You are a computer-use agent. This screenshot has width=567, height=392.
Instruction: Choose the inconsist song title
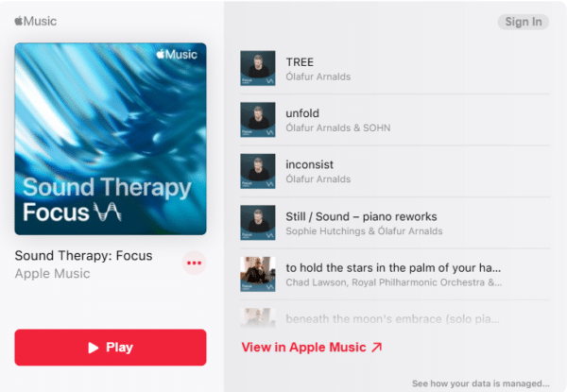tap(310, 164)
